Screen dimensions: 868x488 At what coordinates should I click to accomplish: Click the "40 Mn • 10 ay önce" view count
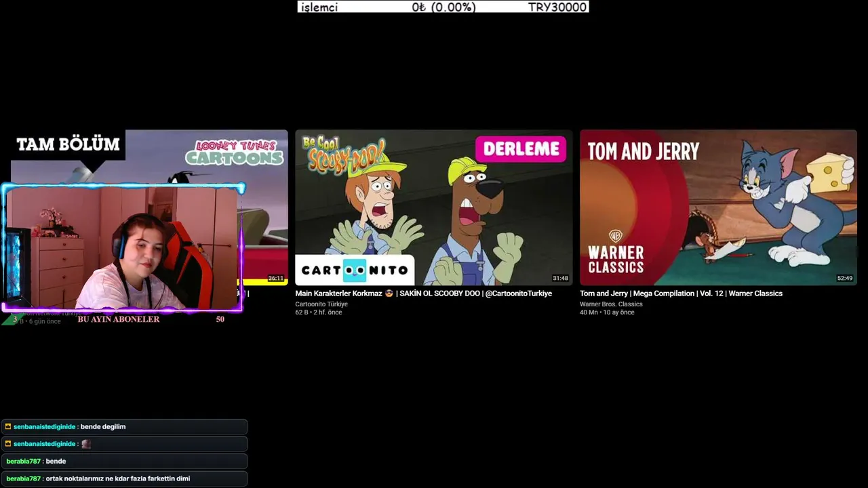click(607, 312)
